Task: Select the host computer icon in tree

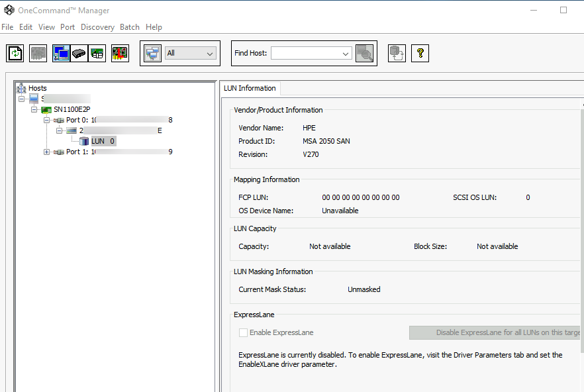Action: (x=34, y=99)
